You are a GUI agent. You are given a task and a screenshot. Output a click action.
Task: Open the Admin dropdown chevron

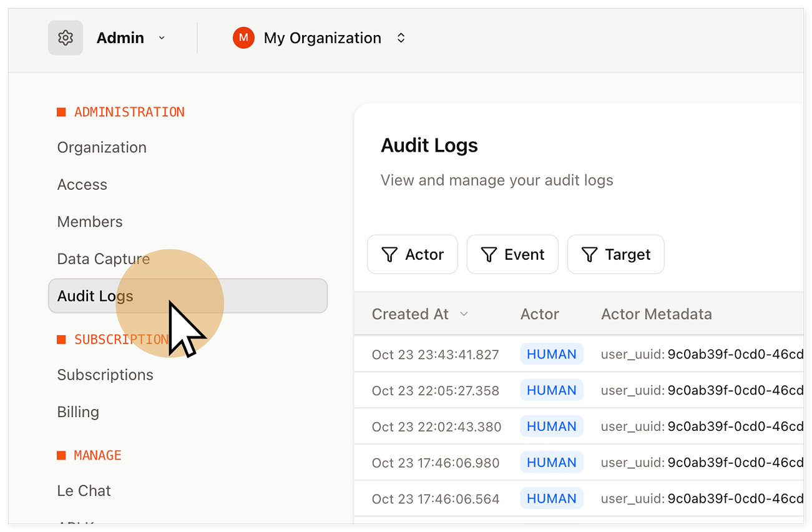(x=162, y=38)
